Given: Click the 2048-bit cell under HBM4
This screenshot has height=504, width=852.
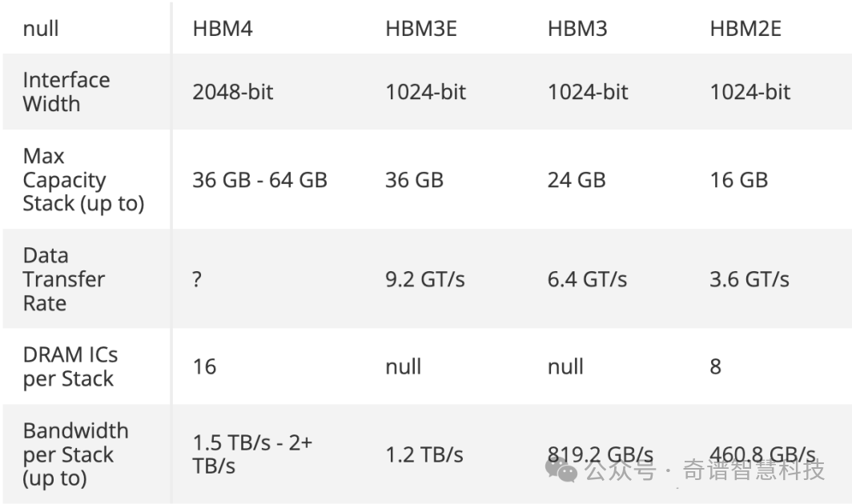Looking at the screenshot, I should click(232, 92).
